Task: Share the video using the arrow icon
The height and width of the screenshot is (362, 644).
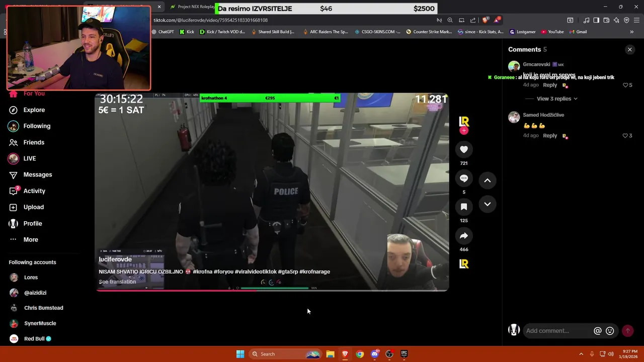Action: click(x=464, y=236)
